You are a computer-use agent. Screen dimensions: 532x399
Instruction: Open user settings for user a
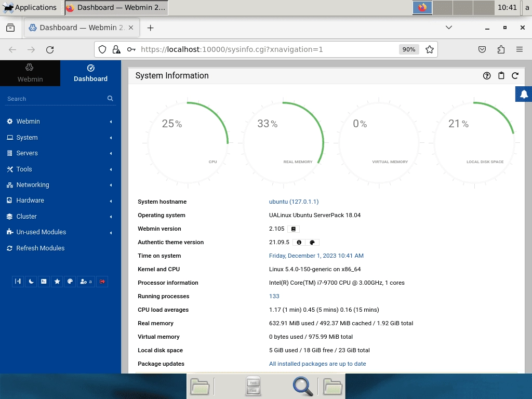(x=86, y=281)
